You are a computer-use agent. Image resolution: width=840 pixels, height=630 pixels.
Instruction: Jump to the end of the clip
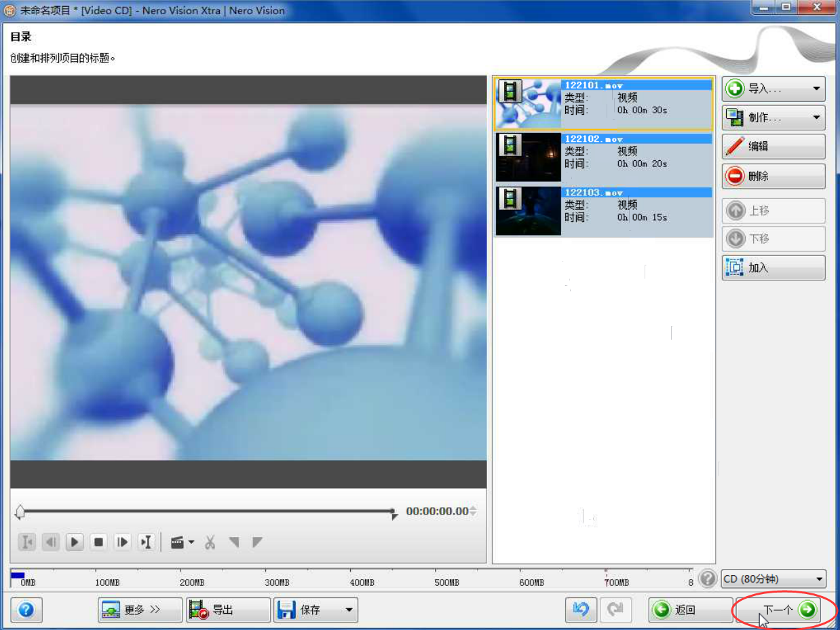click(x=146, y=542)
